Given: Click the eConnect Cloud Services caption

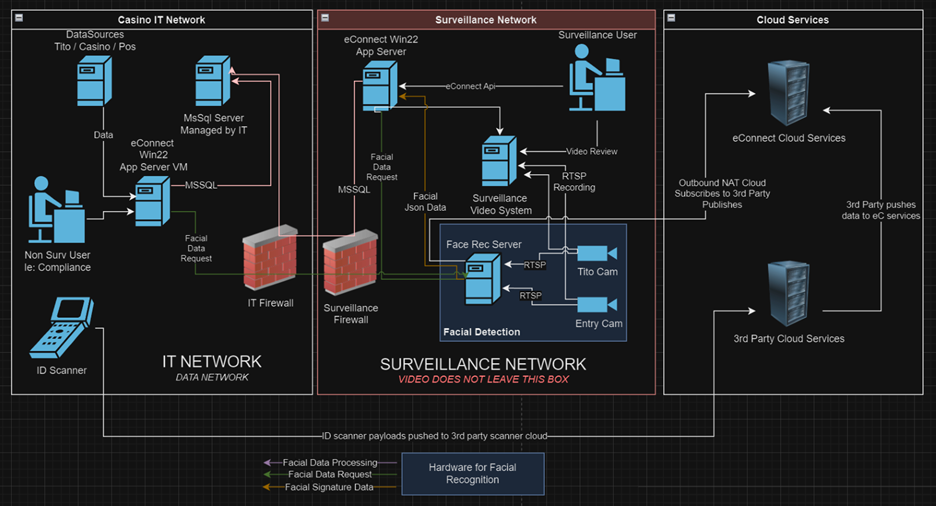Looking at the screenshot, I should click(x=789, y=138).
